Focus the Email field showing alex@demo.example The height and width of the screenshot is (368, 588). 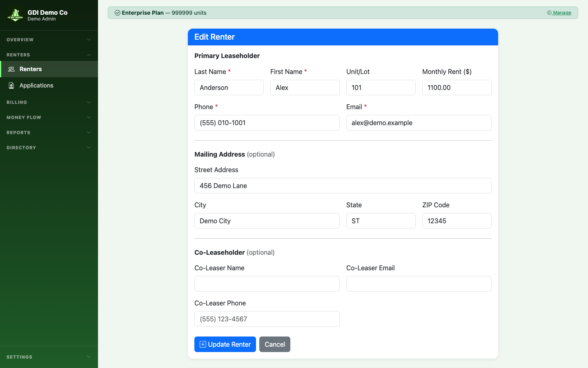coord(419,123)
